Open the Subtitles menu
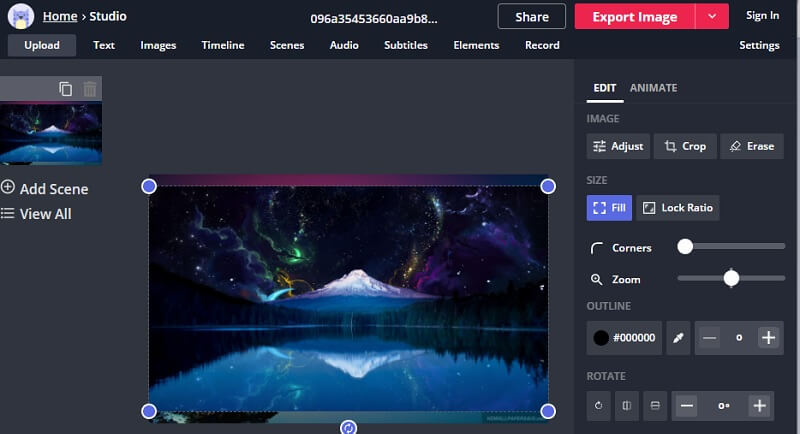This screenshot has height=434, width=800. [405, 45]
